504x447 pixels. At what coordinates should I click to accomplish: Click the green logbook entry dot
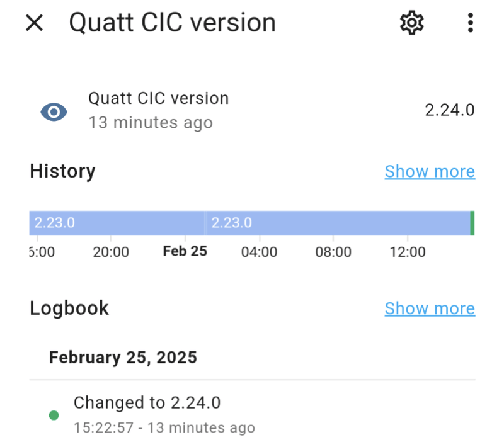click(x=54, y=416)
